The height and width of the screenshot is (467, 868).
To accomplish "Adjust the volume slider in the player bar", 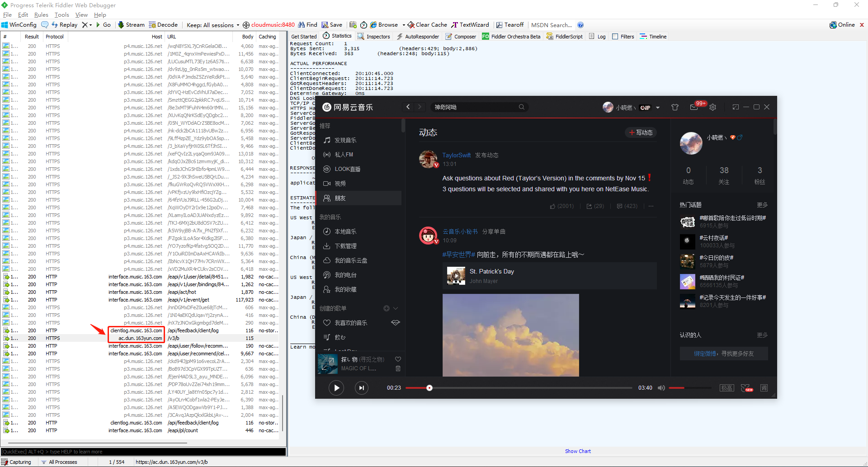I will click(690, 388).
